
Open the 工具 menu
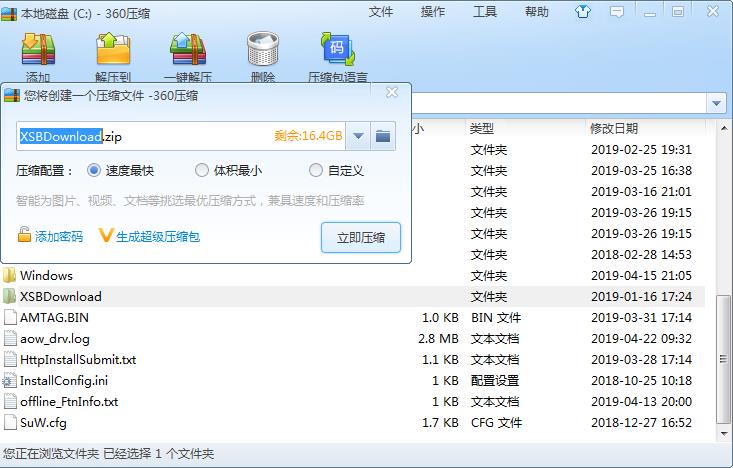click(485, 12)
